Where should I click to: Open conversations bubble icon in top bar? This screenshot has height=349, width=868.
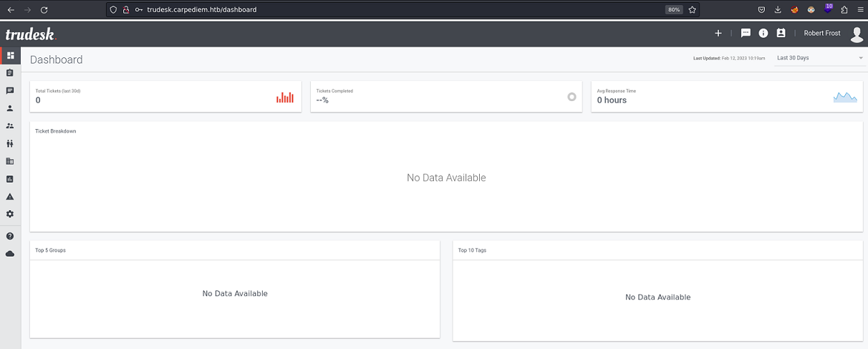click(x=746, y=33)
